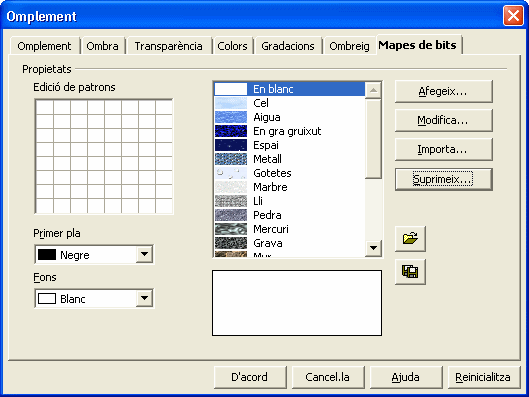Click the Afegeix... button
This screenshot has width=529, height=397.
tap(444, 91)
